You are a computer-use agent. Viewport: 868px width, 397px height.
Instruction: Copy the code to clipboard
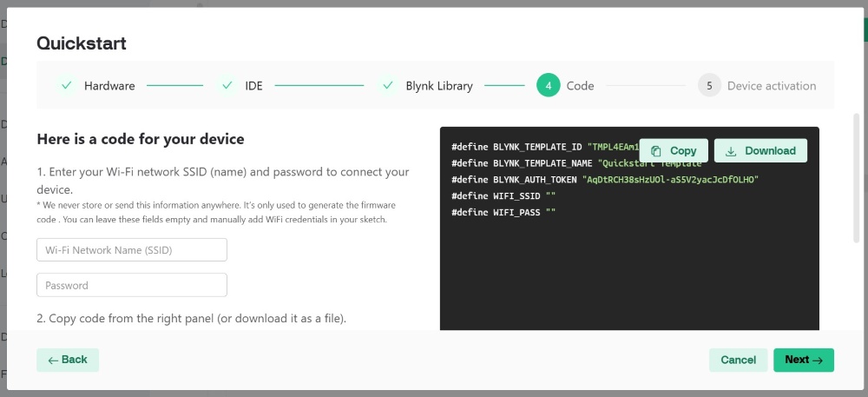click(674, 150)
